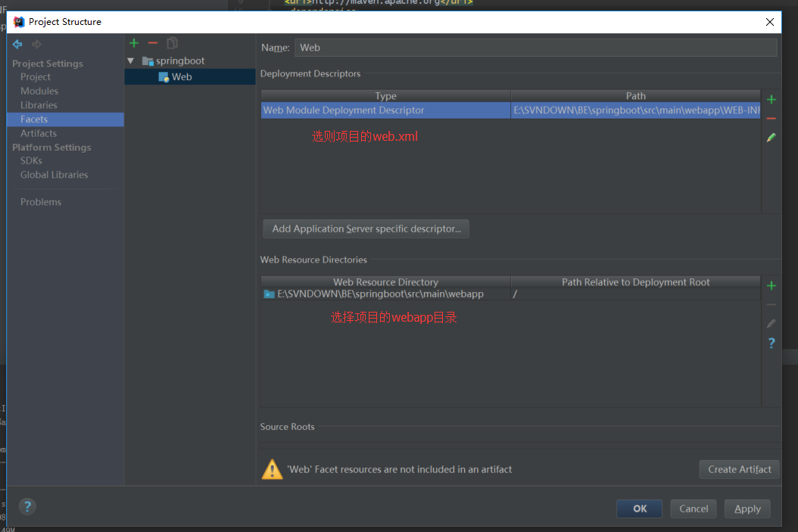Close the Project Structure dialog
The height and width of the screenshot is (532, 798).
coord(769,22)
